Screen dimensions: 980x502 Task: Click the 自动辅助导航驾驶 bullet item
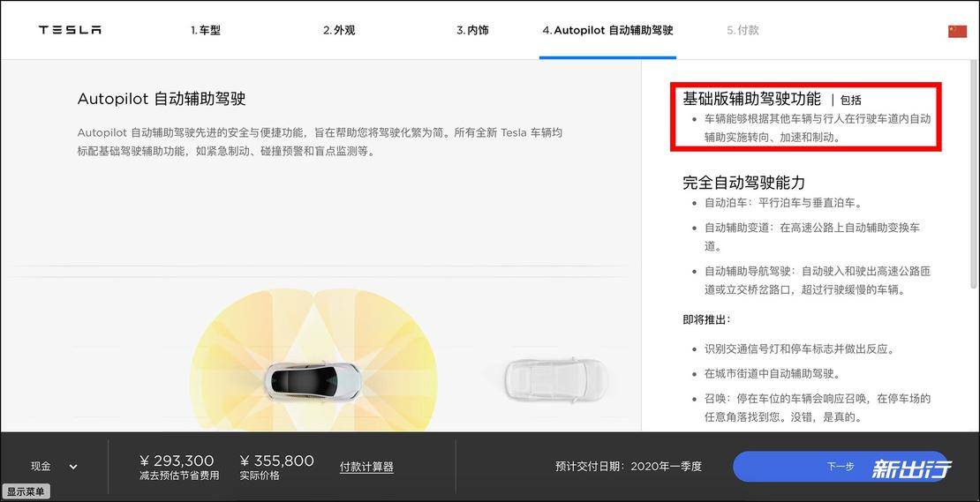818,281
